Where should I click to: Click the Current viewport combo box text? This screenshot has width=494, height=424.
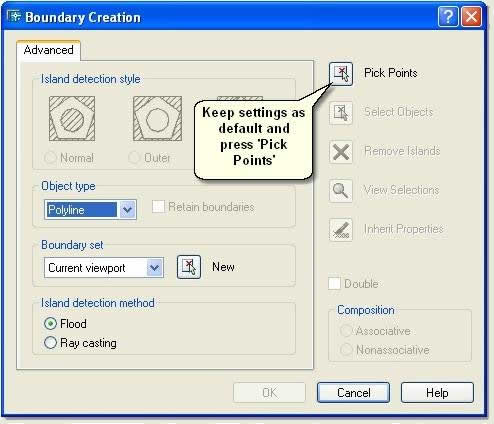[x=87, y=268]
